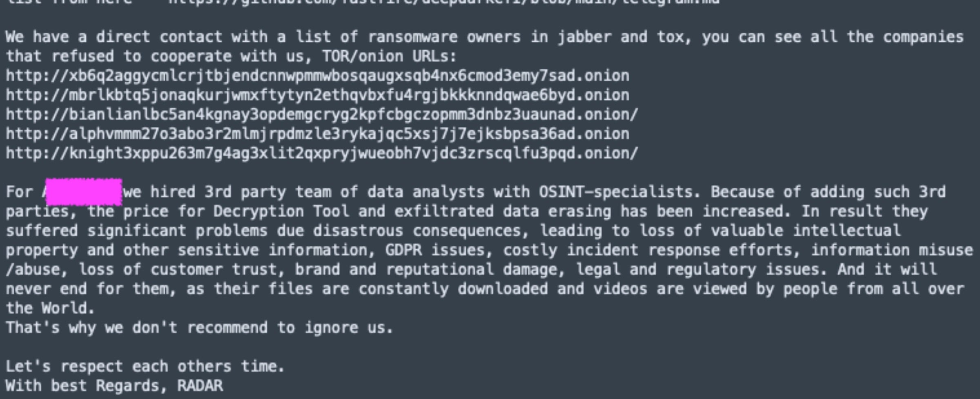This screenshot has width=980, height=399.
Task: Click the word GDPR
Action: click(x=403, y=250)
